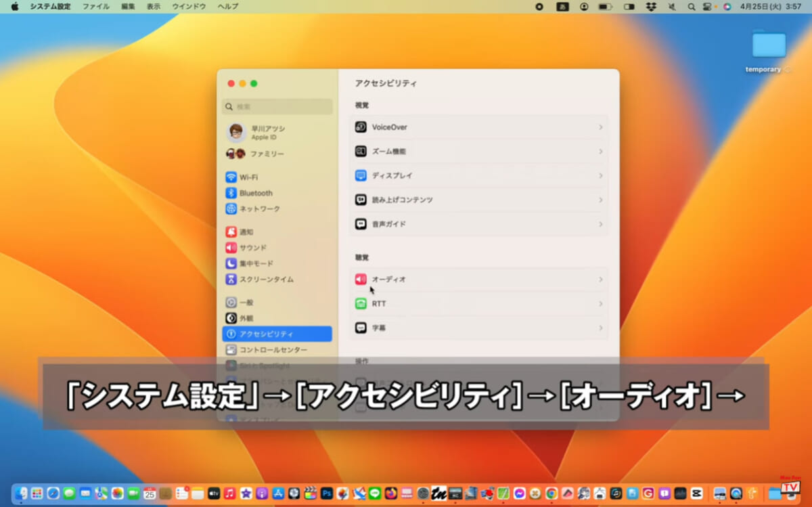Open the ファイル menu
This screenshot has height=507, width=812.
tap(96, 7)
